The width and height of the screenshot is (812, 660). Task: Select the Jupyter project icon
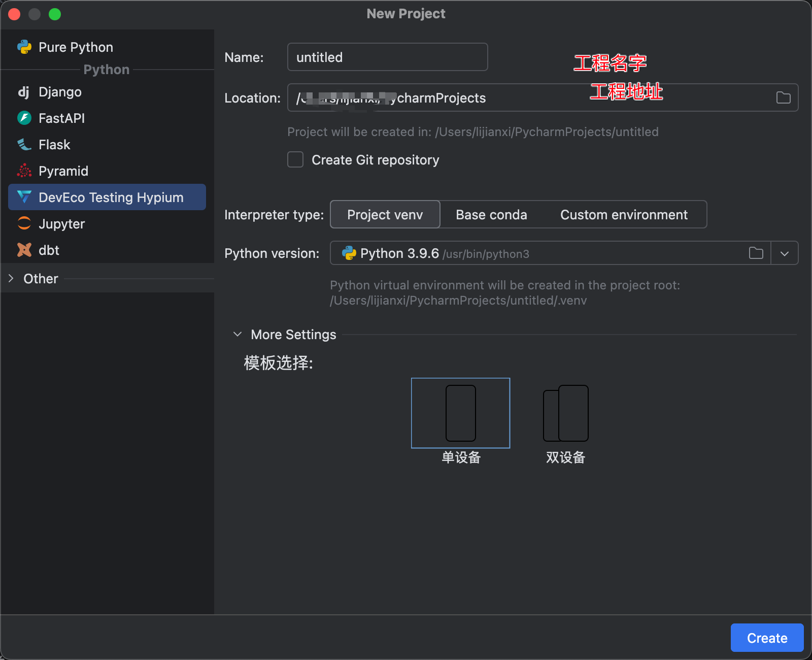(x=24, y=224)
